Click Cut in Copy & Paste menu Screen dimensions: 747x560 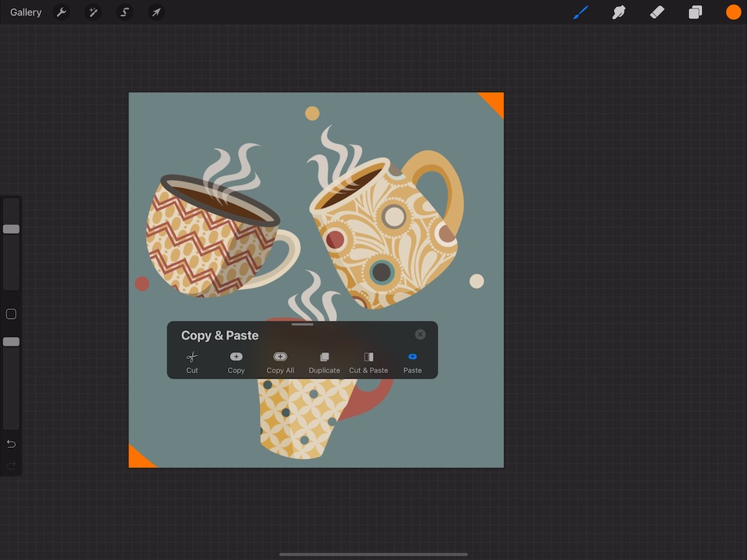coord(192,362)
